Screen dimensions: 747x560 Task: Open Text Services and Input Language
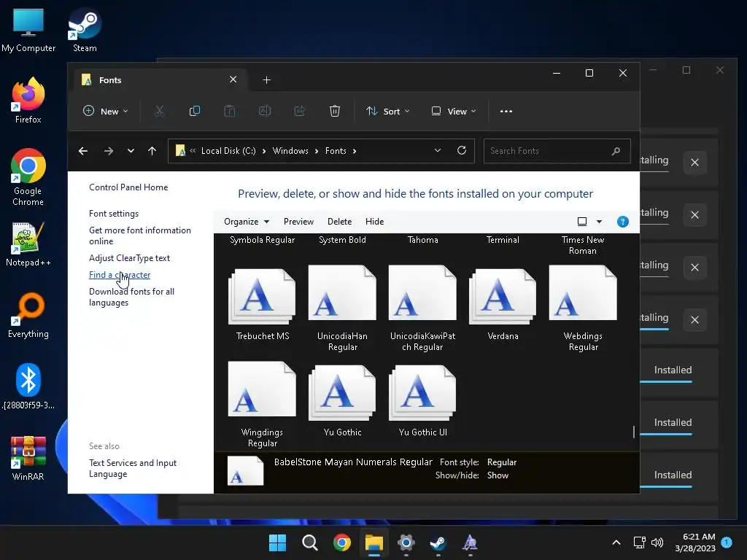133,468
